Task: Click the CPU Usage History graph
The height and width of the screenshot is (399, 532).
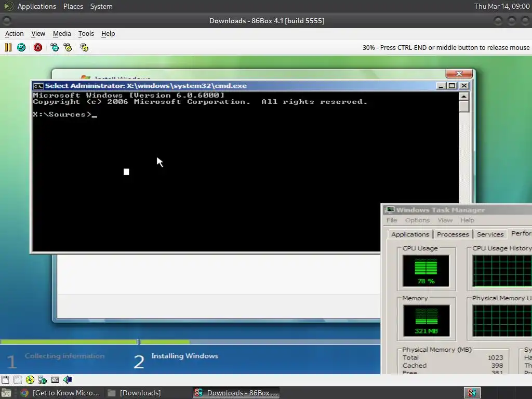Action: point(502,271)
